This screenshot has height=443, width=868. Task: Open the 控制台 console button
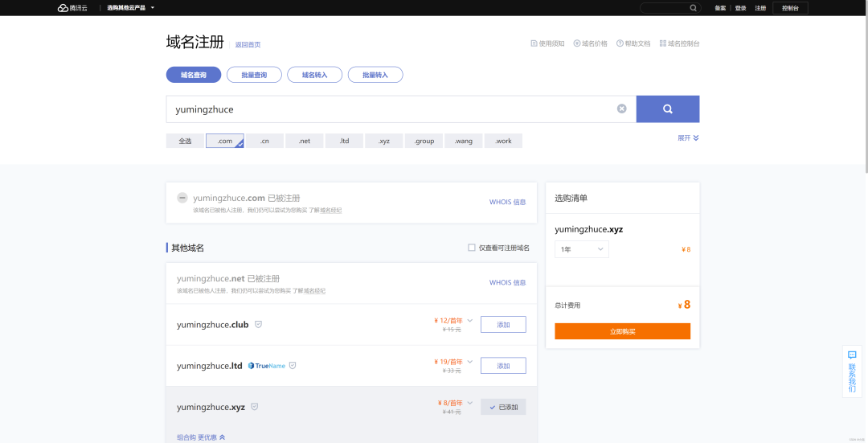[791, 8]
